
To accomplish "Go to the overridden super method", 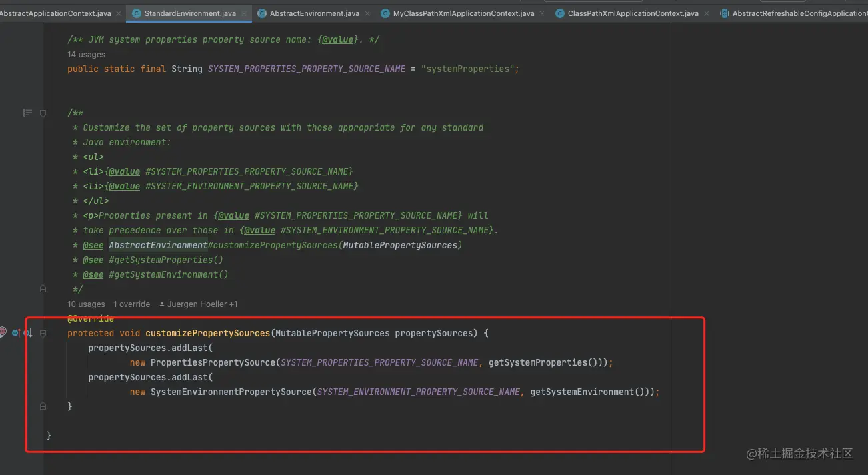I will [x=15, y=332].
